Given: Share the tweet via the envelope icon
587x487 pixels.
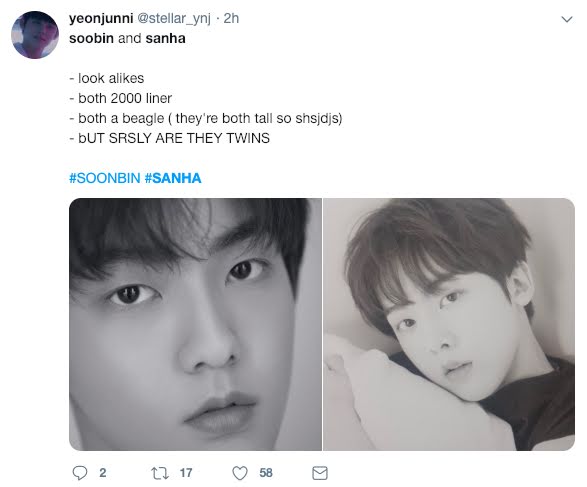Looking at the screenshot, I should pos(320,473).
